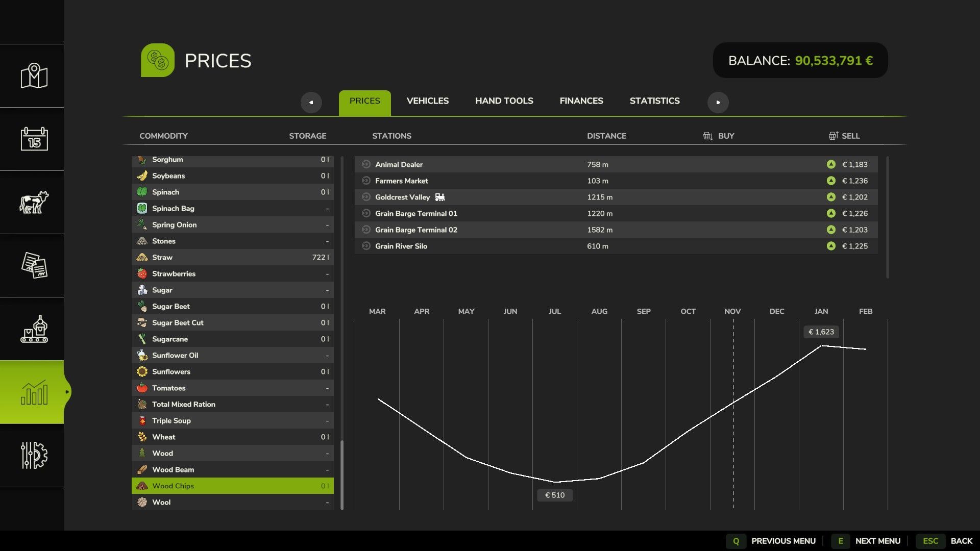This screenshot has width=980, height=551.
Task: Click the left tab navigation arrow
Action: point(311,102)
